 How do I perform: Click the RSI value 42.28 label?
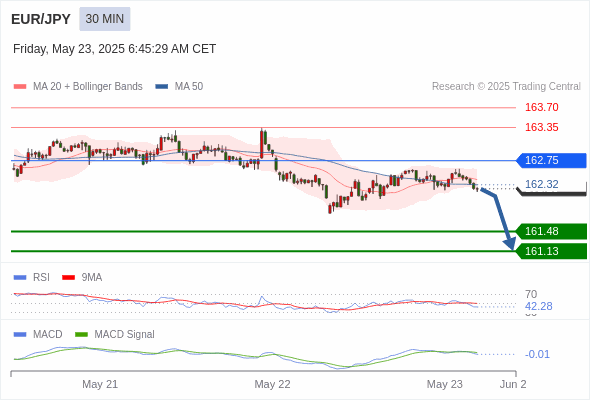click(538, 306)
